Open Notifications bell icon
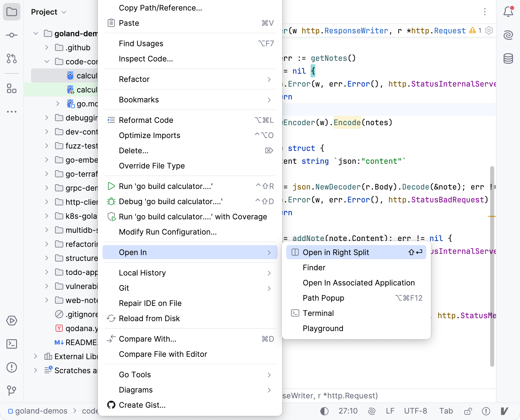 (x=508, y=12)
